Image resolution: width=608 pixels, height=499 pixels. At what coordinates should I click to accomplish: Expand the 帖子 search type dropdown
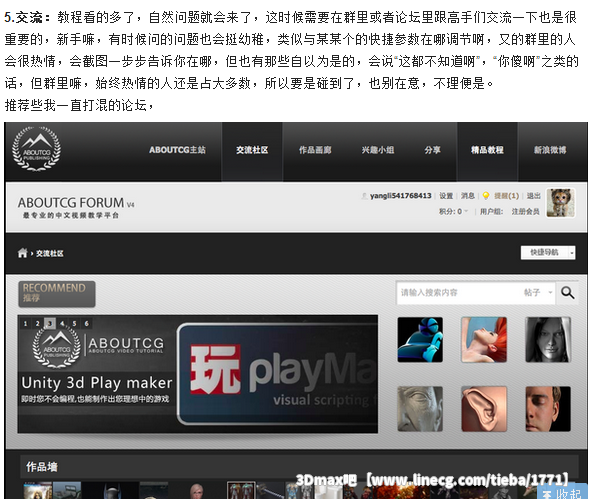click(538, 293)
